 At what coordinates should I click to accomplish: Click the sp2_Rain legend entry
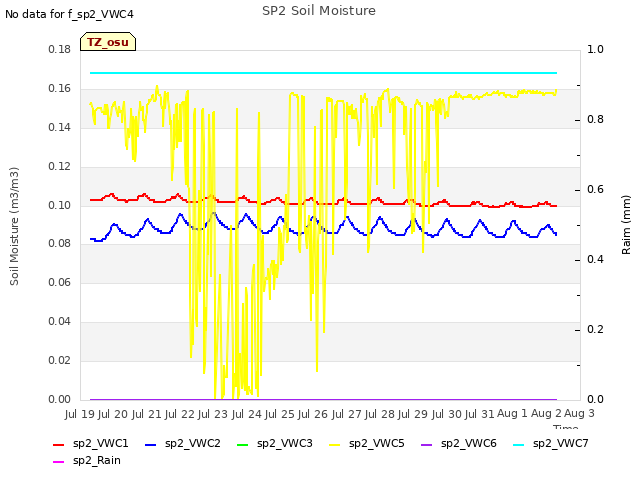87,460
